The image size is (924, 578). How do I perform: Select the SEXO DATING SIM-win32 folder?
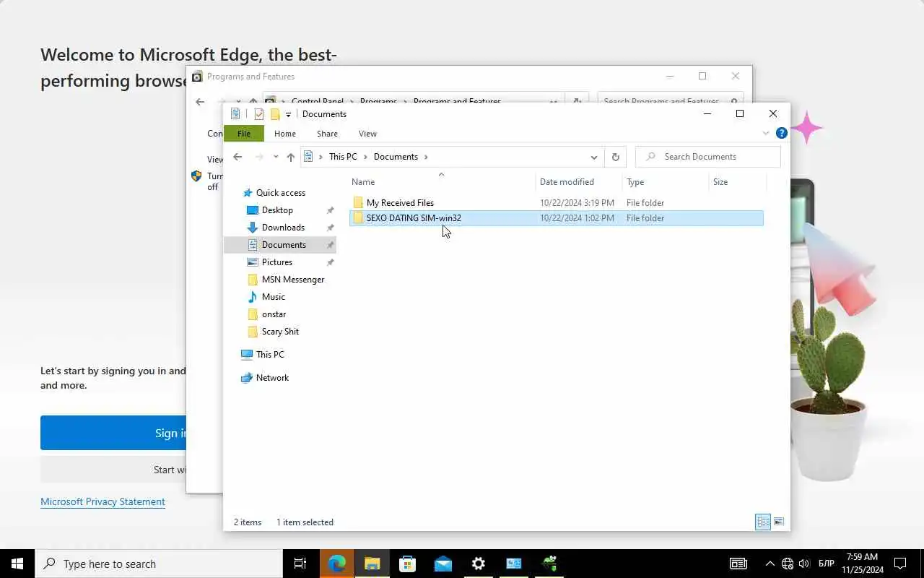point(556,218)
